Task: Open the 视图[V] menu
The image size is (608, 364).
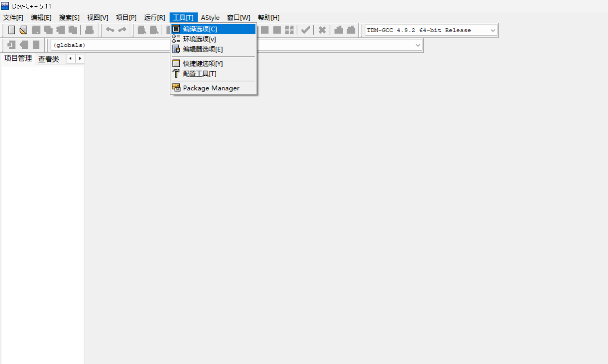Action: click(x=97, y=18)
